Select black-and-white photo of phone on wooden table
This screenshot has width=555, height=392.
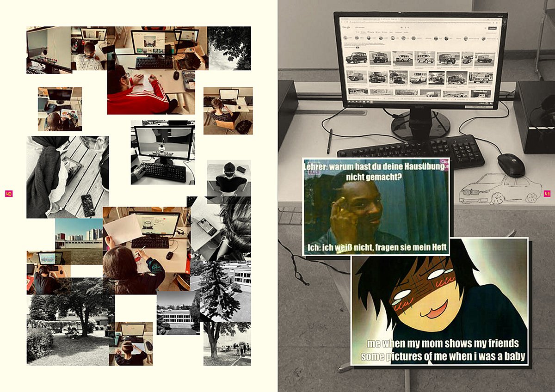(x=67, y=177)
